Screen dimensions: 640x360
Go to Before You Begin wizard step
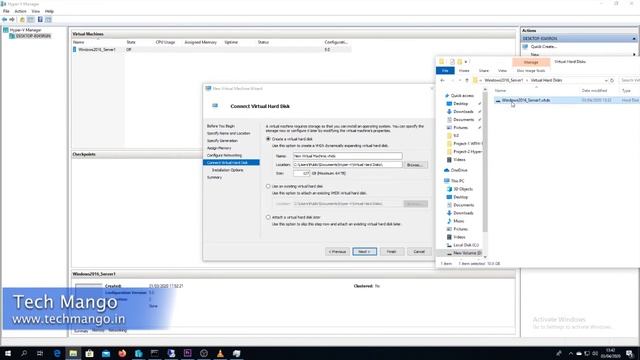(221, 126)
